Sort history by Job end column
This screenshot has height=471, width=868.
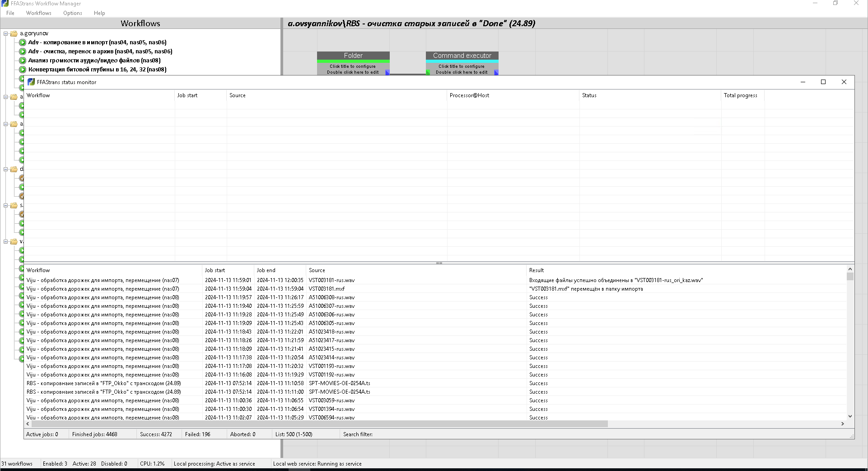(x=280, y=270)
